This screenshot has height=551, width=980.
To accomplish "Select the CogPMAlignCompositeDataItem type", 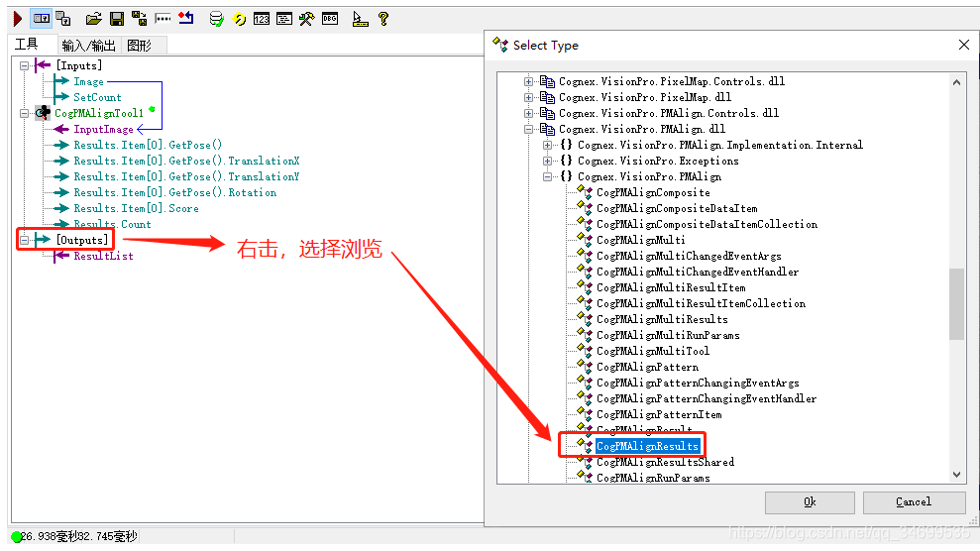I will [x=677, y=209].
